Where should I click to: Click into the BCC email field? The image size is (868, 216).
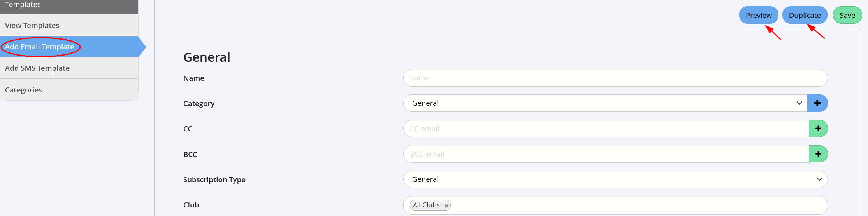(x=606, y=154)
